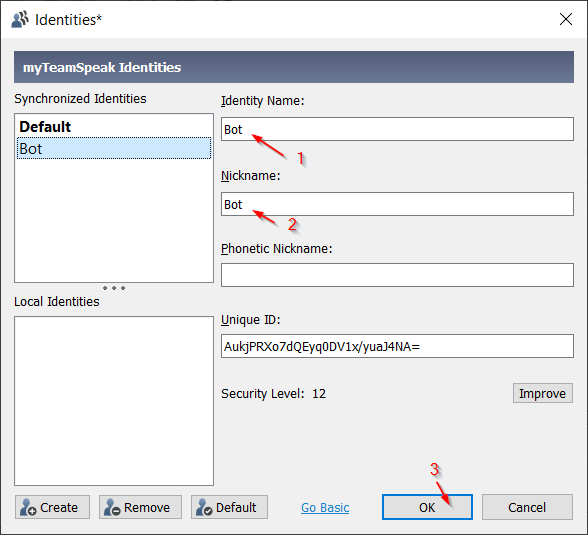The width and height of the screenshot is (588, 535).
Task: Click the Local Identities list box
Action: pos(114,401)
